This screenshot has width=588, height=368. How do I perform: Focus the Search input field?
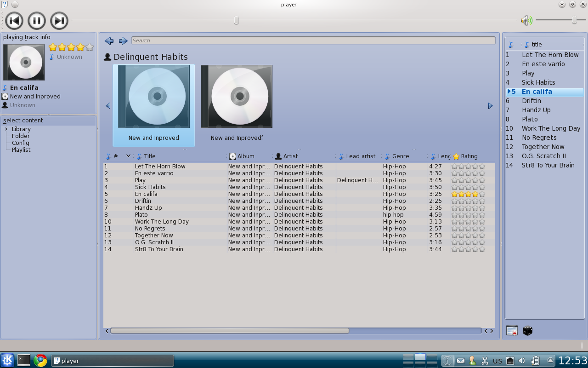tap(313, 40)
